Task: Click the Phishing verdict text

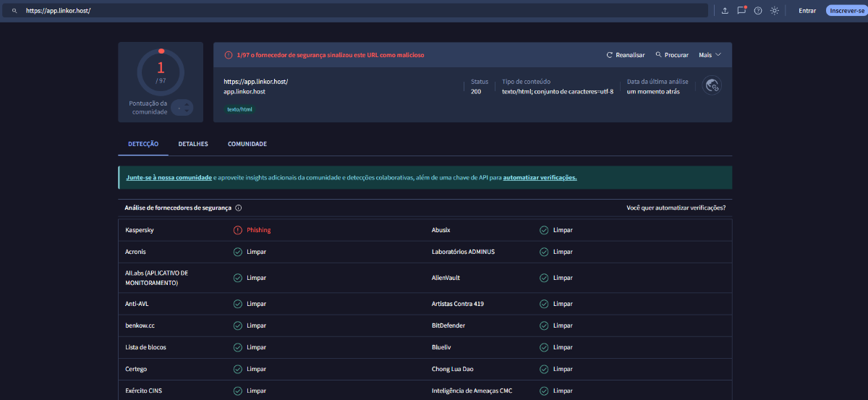Action: 258,230
